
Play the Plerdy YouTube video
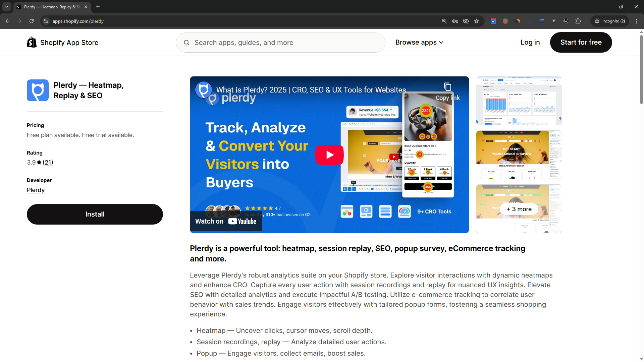click(329, 155)
